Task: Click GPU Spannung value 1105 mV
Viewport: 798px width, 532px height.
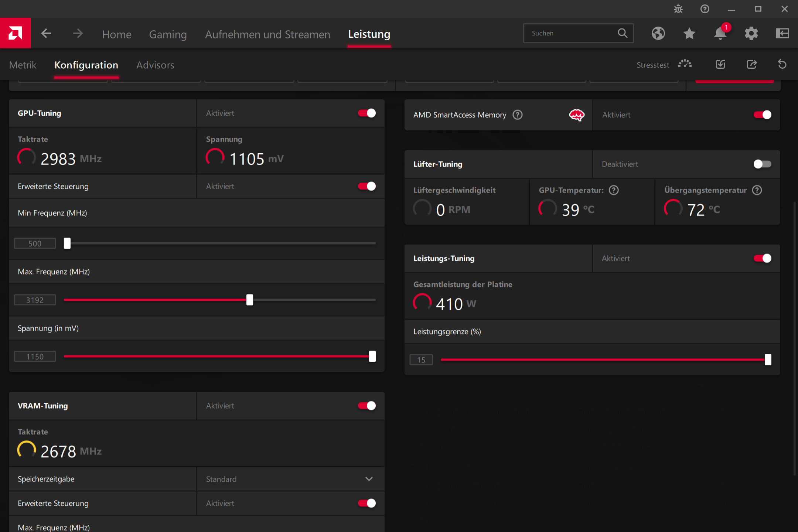Action: point(256,159)
